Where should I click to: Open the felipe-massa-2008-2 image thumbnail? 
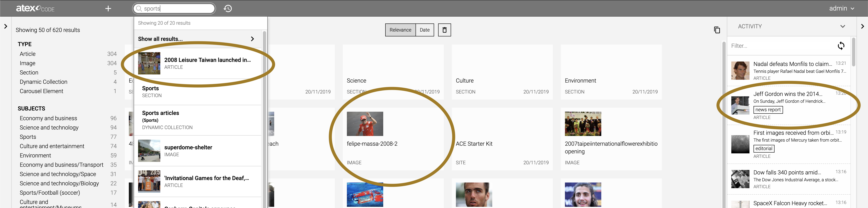(365, 124)
